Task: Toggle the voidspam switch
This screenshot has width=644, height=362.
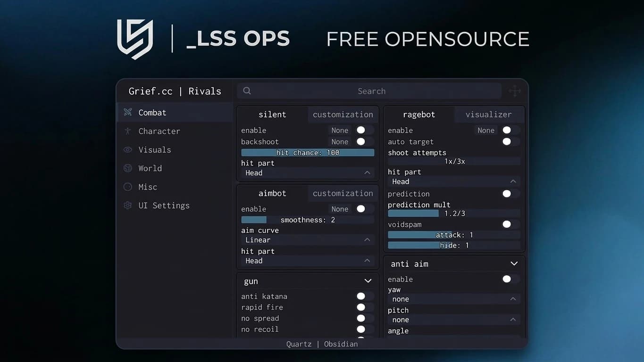Action: [x=511, y=224]
